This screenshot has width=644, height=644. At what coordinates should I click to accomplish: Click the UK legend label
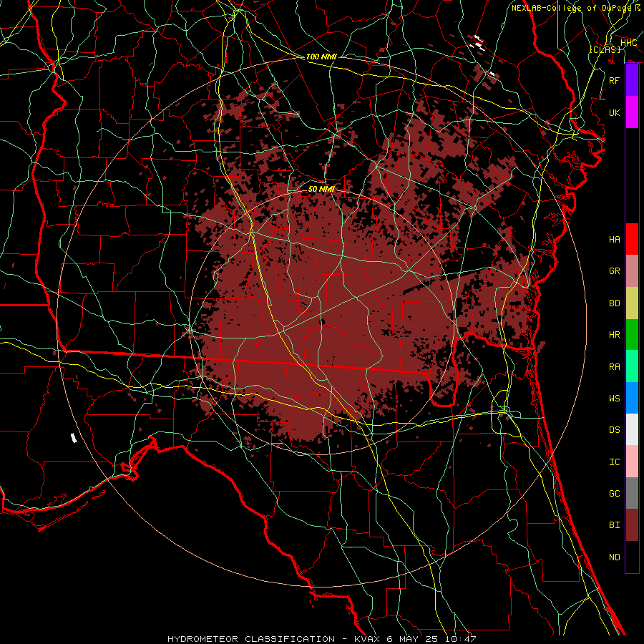pyautogui.click(x=615, y=112)
